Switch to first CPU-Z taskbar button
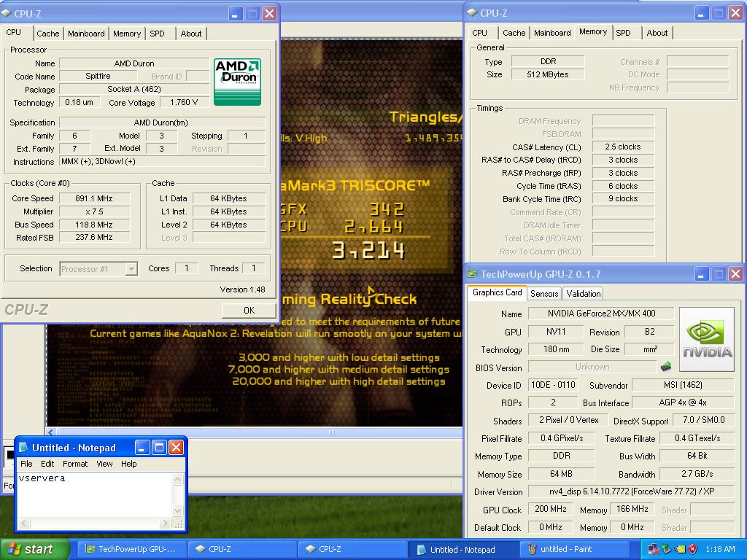This screenshot has height=560, width=747. click(x=242, y=549)
